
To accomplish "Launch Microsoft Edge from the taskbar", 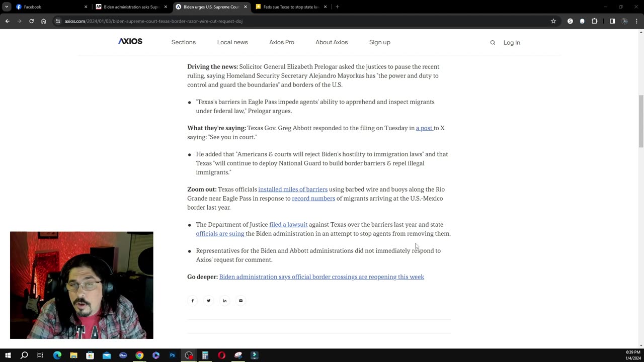I will 57,355.
